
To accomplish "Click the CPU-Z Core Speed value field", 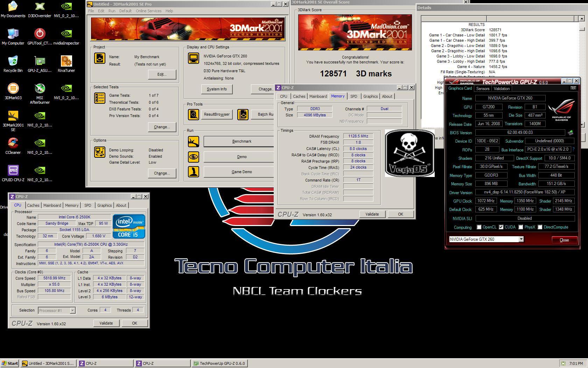I will [x=54, y=278].
